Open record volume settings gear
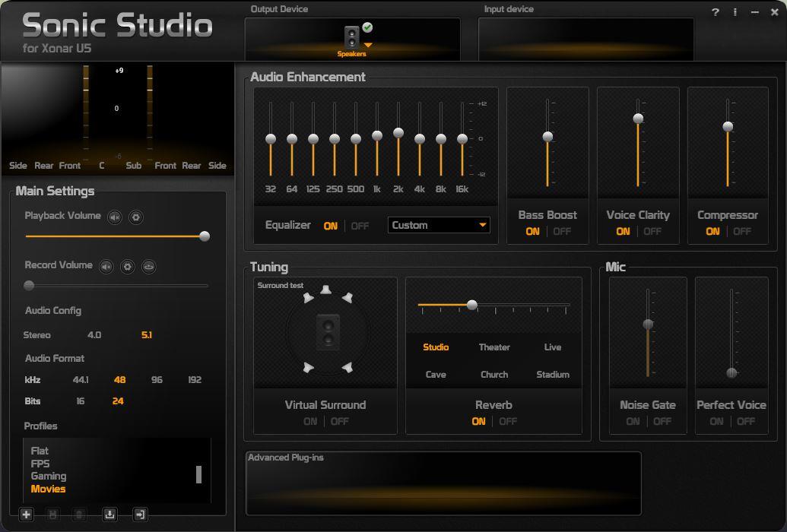Image resolution: width=787 pixels, height=532 pixels. (128, 267)
